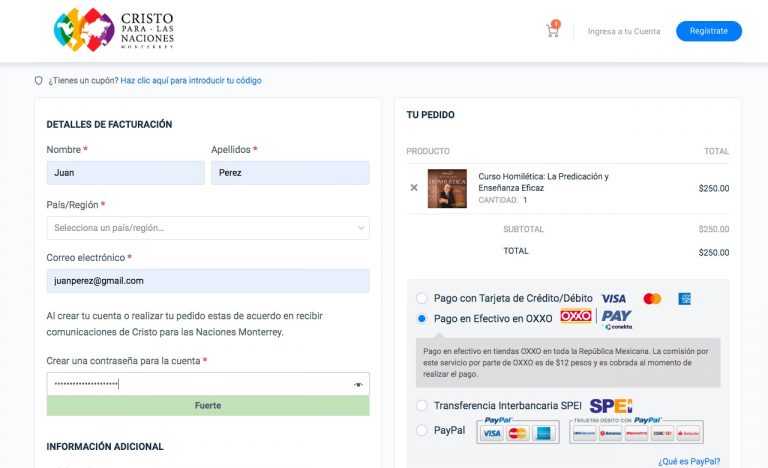The image size is (768, 468).
Task: Select the PayPal payment radio button
Action: coord(422,430)
